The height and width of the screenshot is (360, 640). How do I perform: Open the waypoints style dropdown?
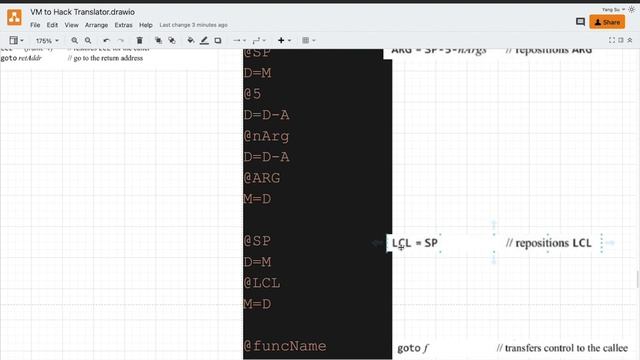(259, 40)
